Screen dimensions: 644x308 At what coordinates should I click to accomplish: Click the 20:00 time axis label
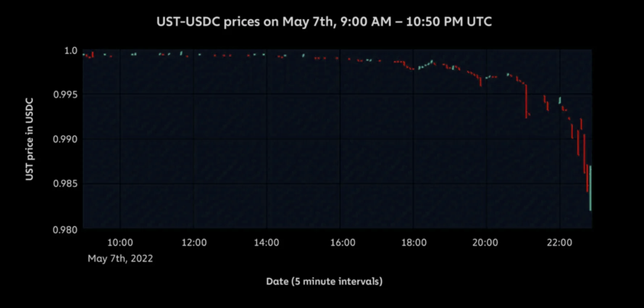click(x=485, y=242)
